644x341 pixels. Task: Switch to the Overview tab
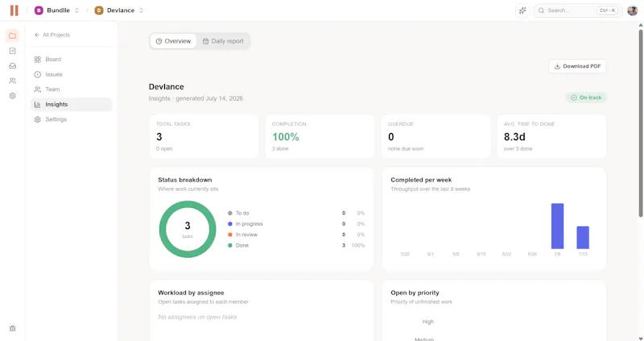[173, 41]
